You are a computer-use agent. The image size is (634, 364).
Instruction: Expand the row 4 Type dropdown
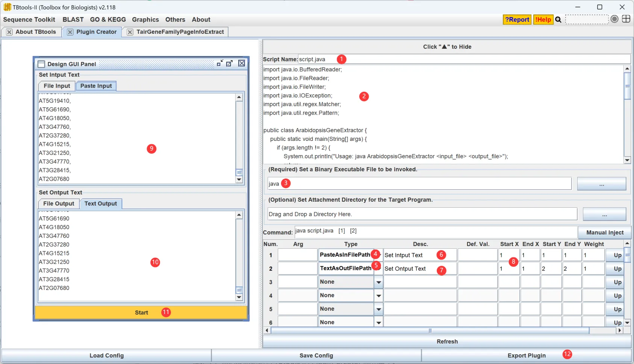pyautogui.click(x=378, y=296)
